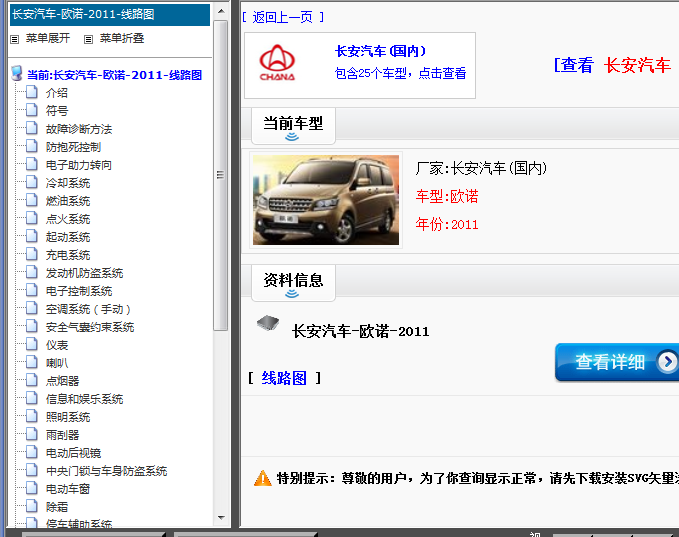This screenshot has height=537, width=679.
Task: Click the page icon next to 点烟器
Action: coord(32,380)
